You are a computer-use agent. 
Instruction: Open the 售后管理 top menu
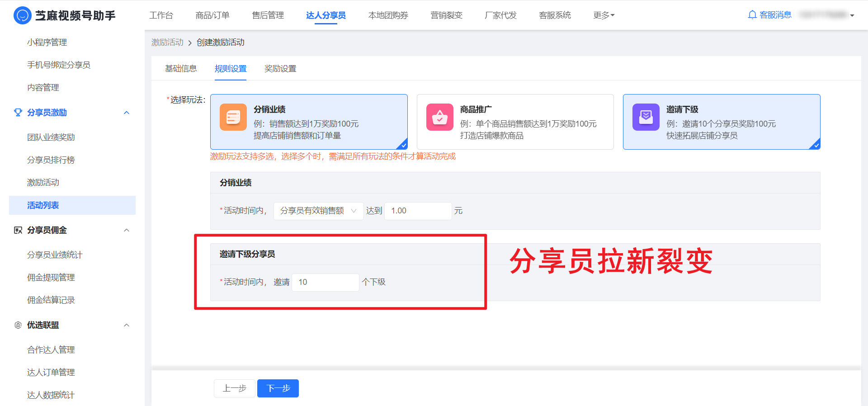[268, 15]
